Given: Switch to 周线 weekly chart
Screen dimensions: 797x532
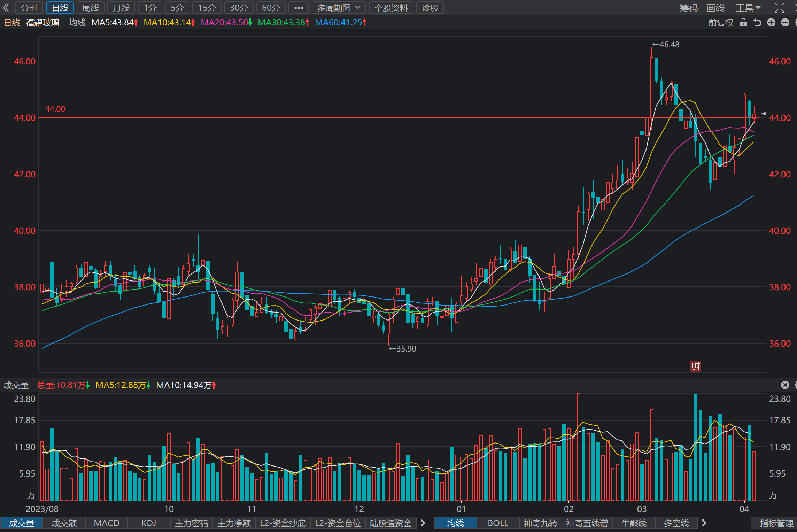Looking at the screenshot, I should pos(91,8).
